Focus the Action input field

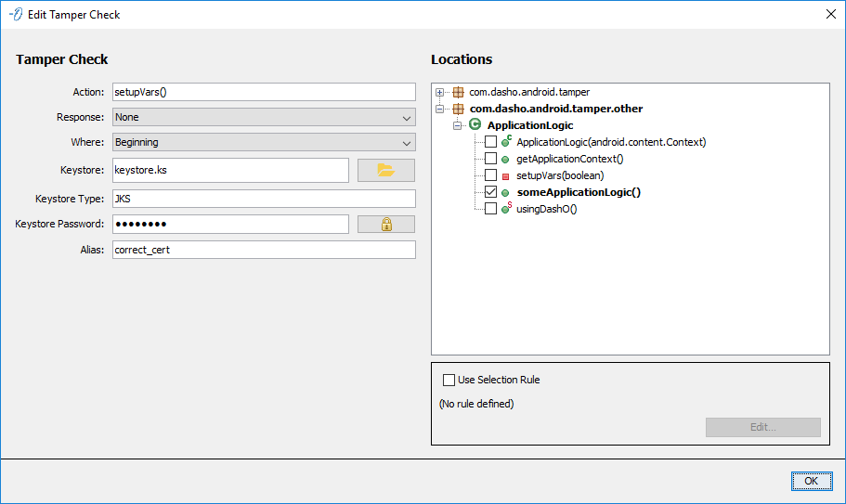[263, 92]
